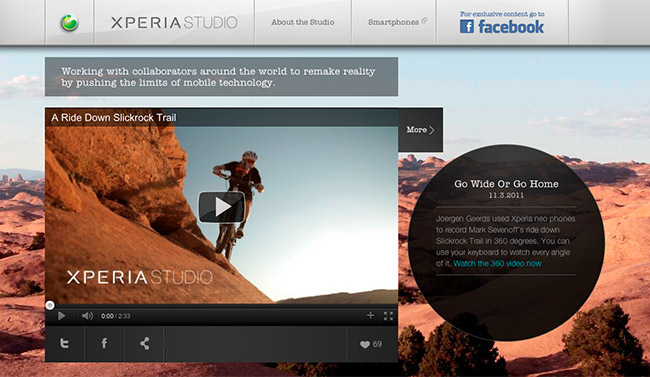
Task: Click the video title A Ride Down Slickrock Trail
Action: [x=114, y=117]
